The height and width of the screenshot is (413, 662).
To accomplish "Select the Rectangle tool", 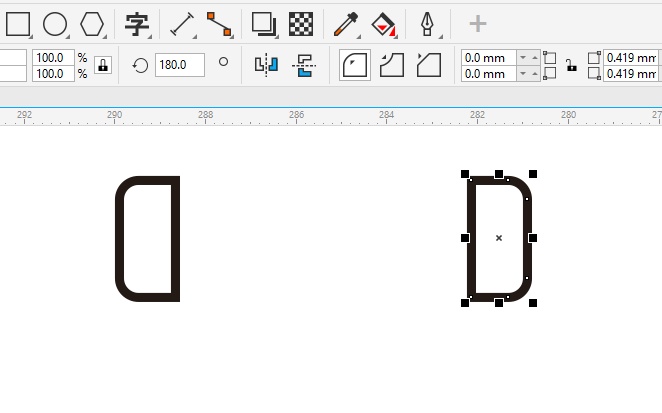I will point(18,24).
